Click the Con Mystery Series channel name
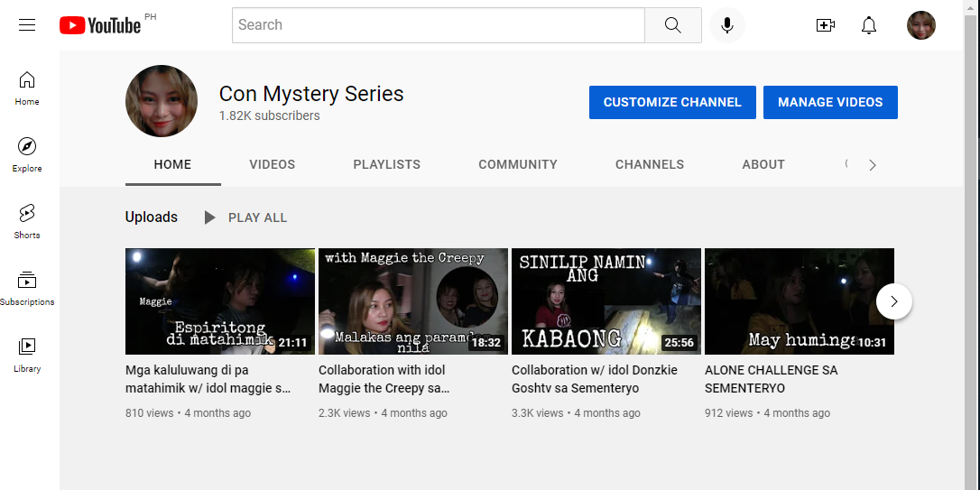 coord(311,94)
